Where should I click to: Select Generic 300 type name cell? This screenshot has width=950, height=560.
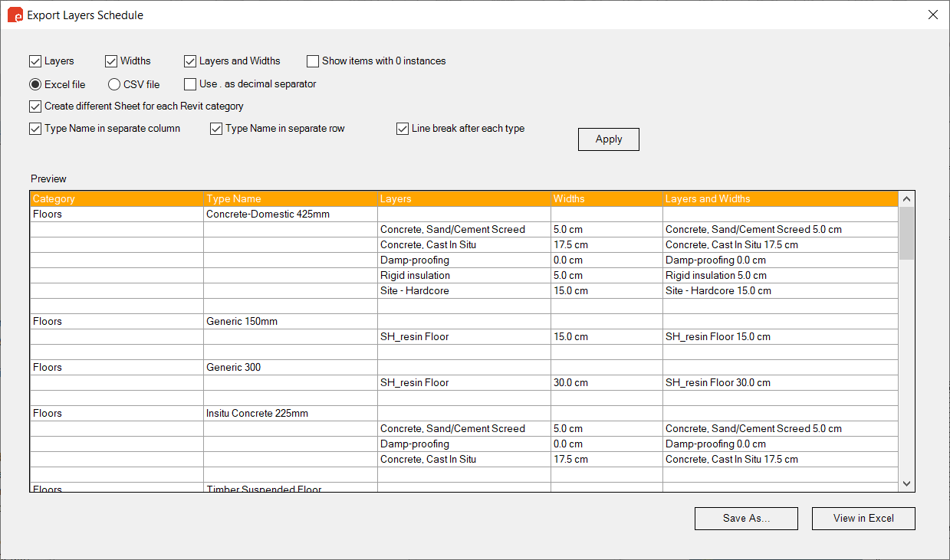click(x=291, y=368)
